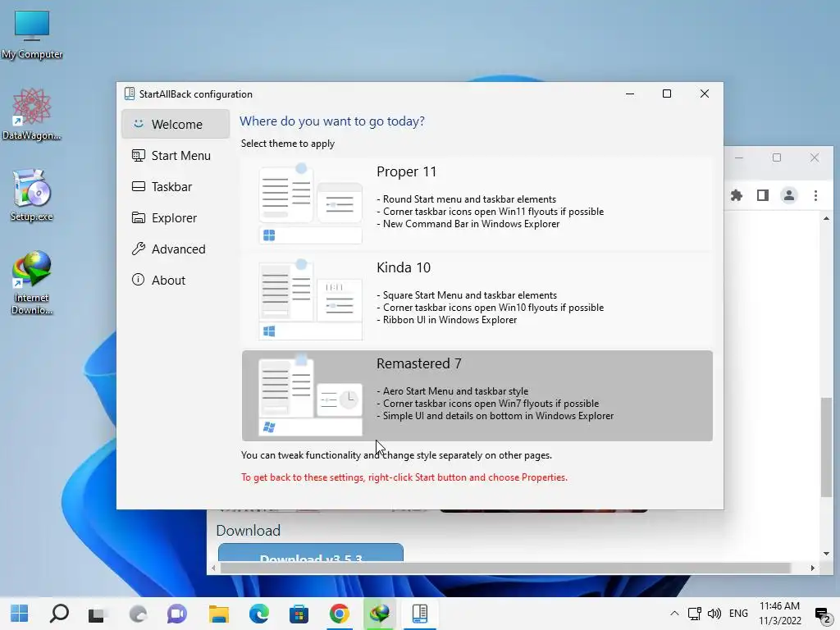Screen dimensions: 840x630
Task: Switch to Chrome on taskbar
Action: (x=339, y=614)
